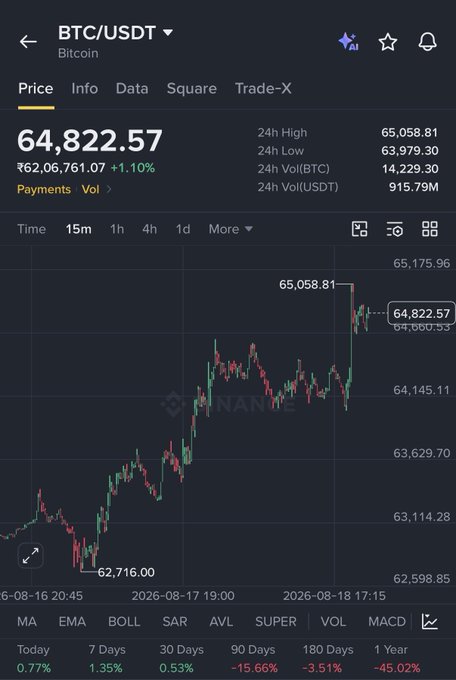
Task: Open the More intervals dropdown
Action: coord(230,229)
